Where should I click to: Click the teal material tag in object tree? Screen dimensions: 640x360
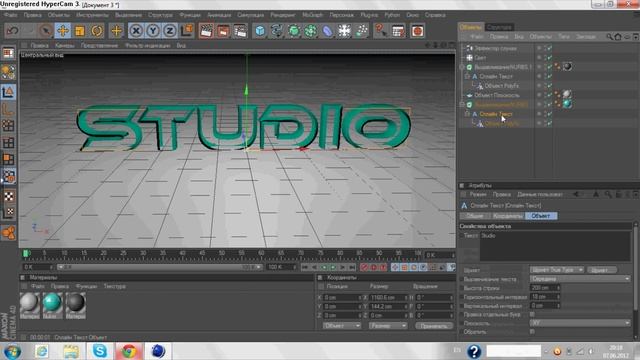(x=567, y=104)
